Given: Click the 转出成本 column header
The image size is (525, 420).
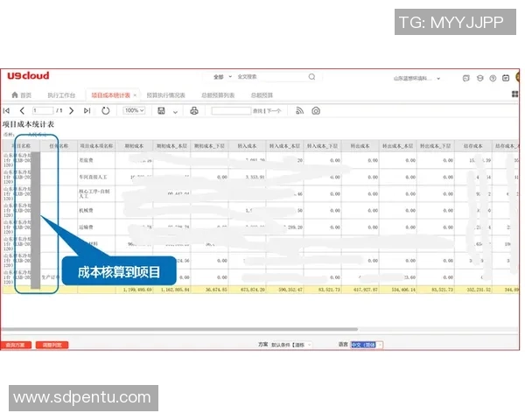Looking at the screenshot, I should (360, 146).
